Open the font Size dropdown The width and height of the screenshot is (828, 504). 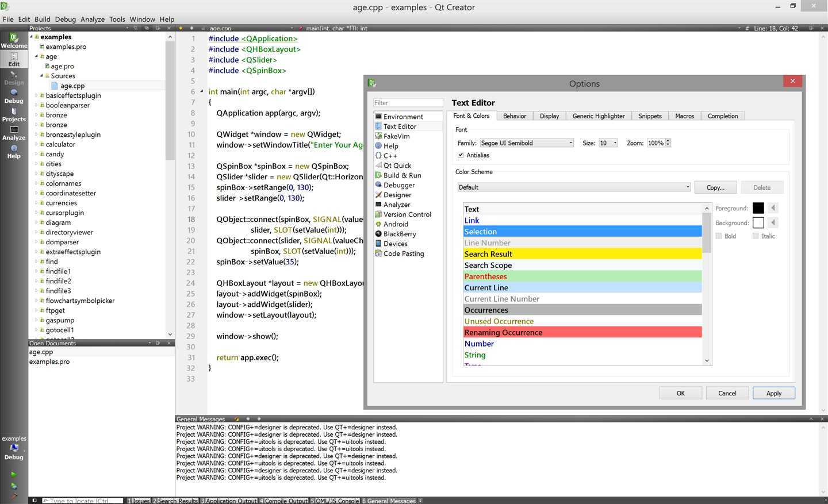[608, 143]
